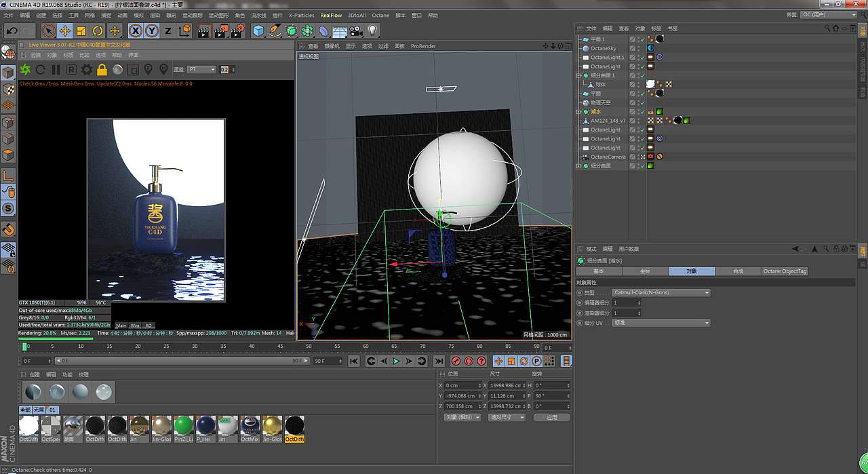
Task: Play the animation forward
Action: (396, 361)
